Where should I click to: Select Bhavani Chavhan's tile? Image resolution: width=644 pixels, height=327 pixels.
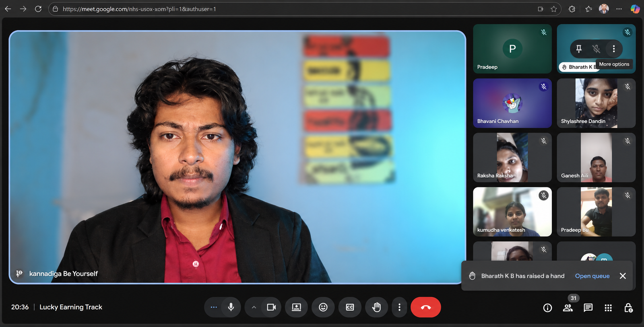(512, 103)
